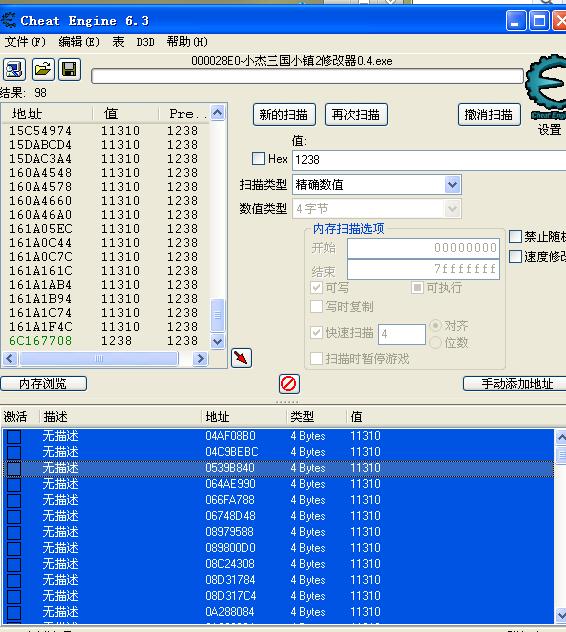
Task: Enable the 禁止随机 checkbox
Action: click(516, 237)
